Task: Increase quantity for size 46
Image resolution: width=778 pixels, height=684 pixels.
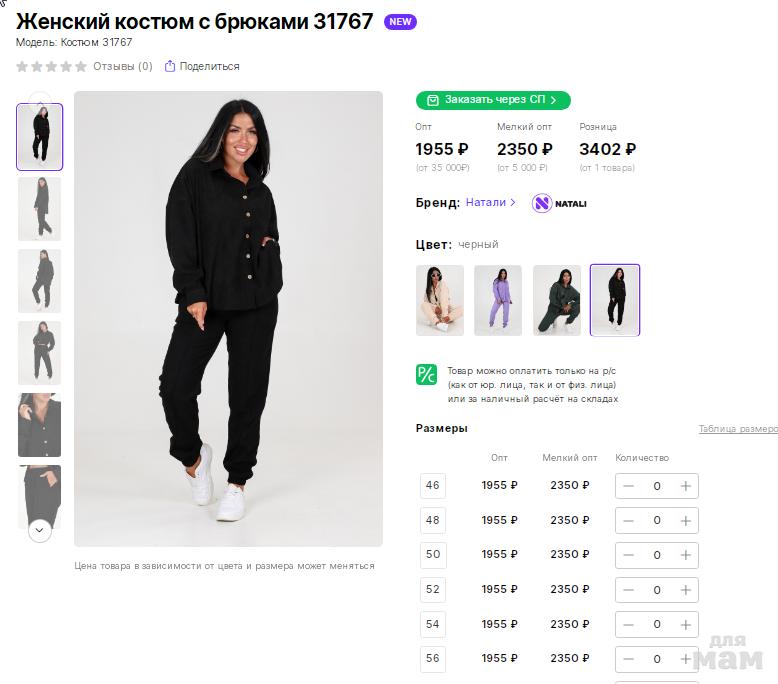Action: coord(685,486)
